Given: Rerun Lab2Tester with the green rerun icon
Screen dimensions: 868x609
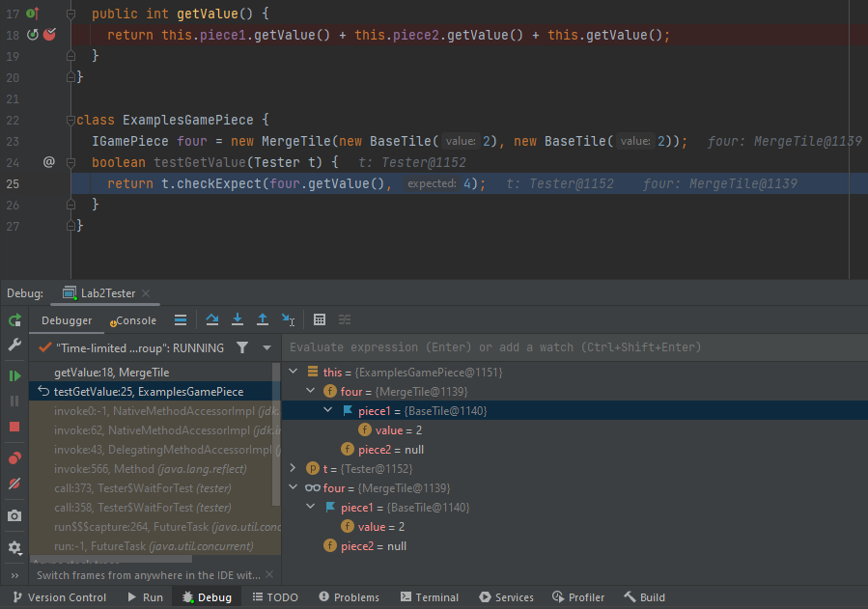Looking at the screenshot, I should click(x=14, y=320).
